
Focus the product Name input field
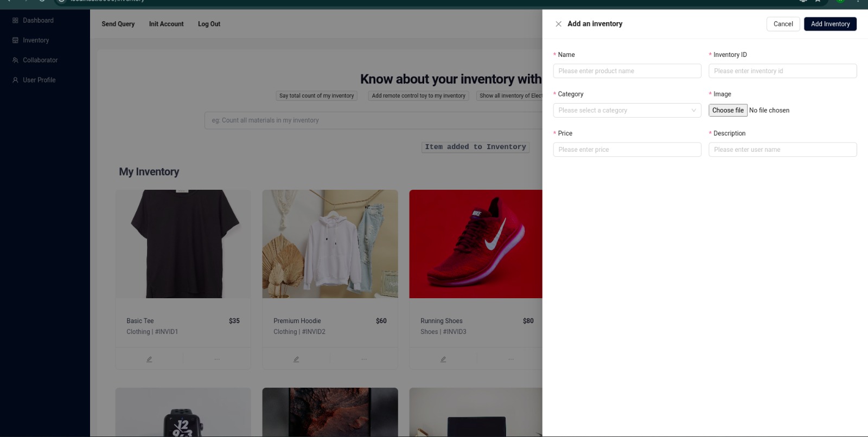[627, 71]
